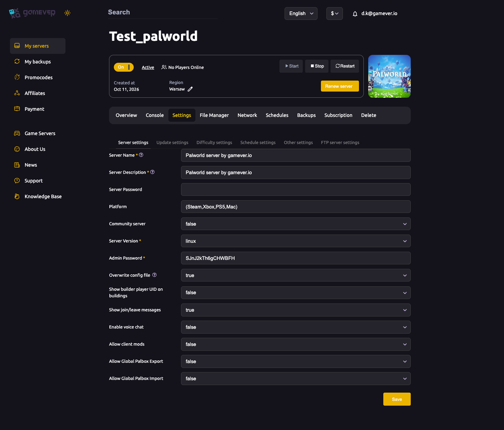Open notifications bell icon

pyautogui.click(x=355, y=14)
